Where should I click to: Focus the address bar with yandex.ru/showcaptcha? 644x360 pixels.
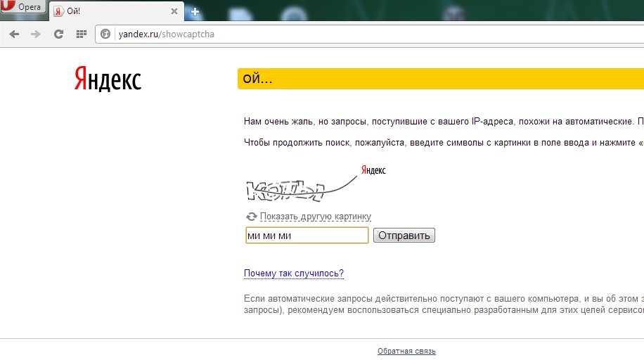point(370,34)
